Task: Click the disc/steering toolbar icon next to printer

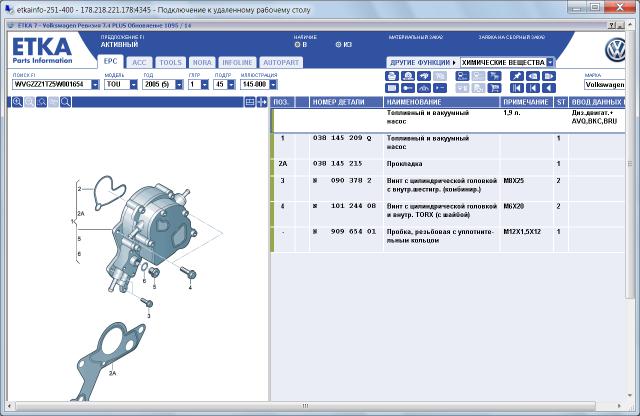Action: point(408,76)
